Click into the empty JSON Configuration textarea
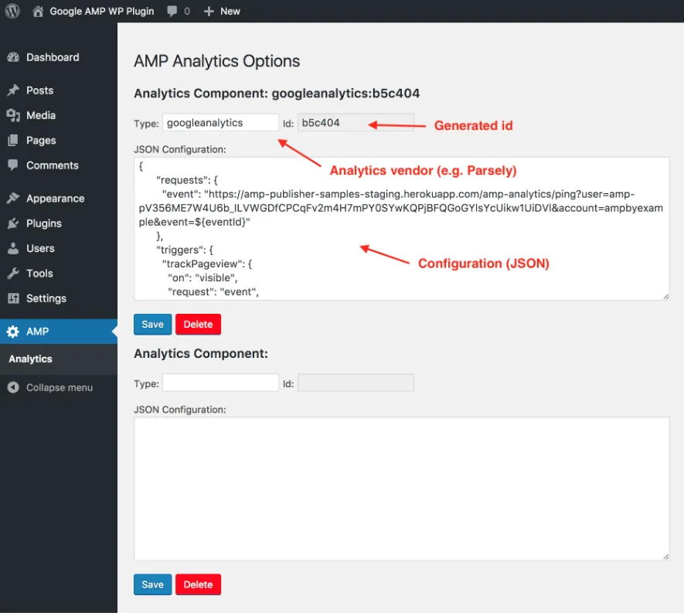The height and width of the screenshot is (616, 684). coord(401,488)
